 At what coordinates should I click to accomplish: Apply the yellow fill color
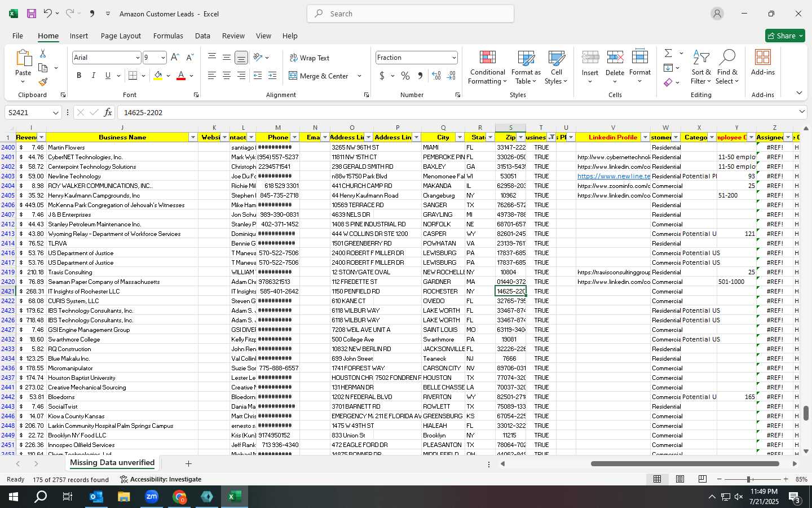pos(158,76)
